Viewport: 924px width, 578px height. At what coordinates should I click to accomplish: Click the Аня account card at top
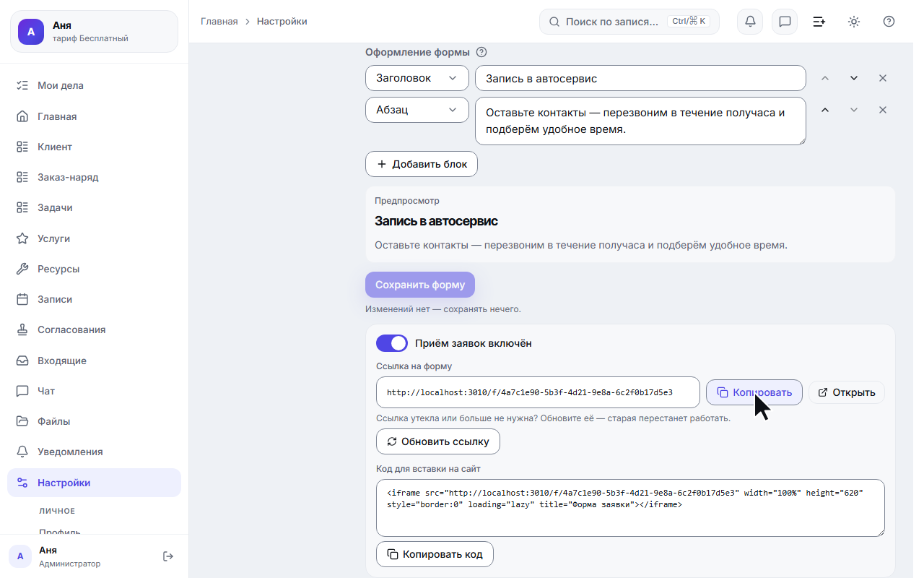(x=94, y=32)
